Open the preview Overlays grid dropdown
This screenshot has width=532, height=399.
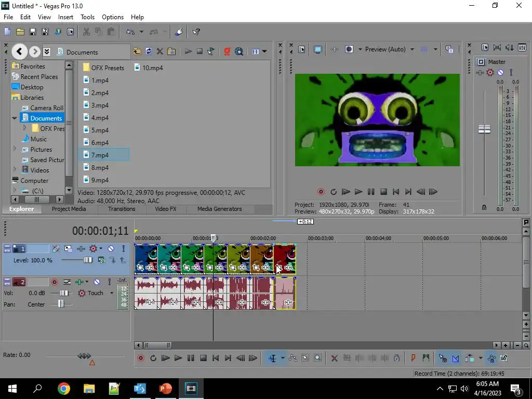(435, 49)
